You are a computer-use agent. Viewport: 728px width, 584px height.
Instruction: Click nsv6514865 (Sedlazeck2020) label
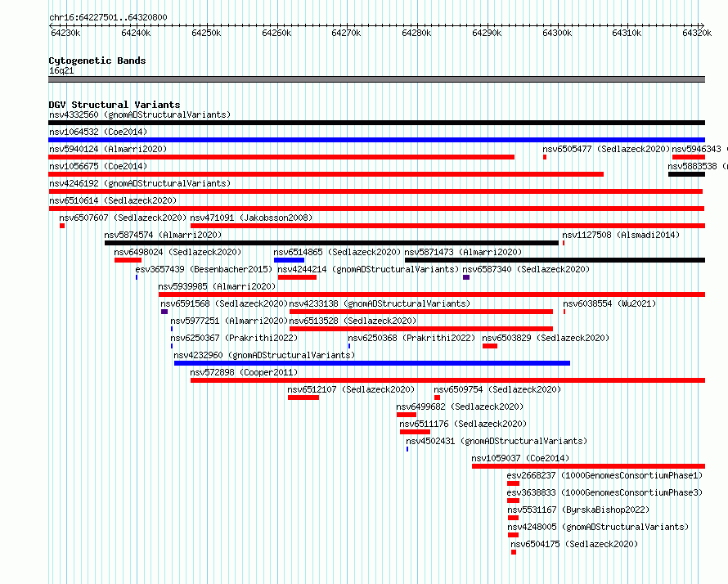(337, 252)
